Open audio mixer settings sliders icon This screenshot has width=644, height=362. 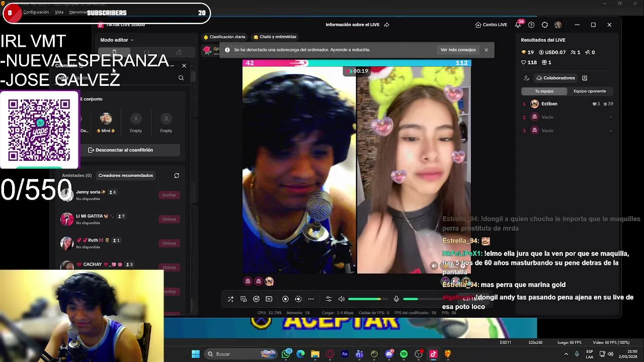click(329, 299)
